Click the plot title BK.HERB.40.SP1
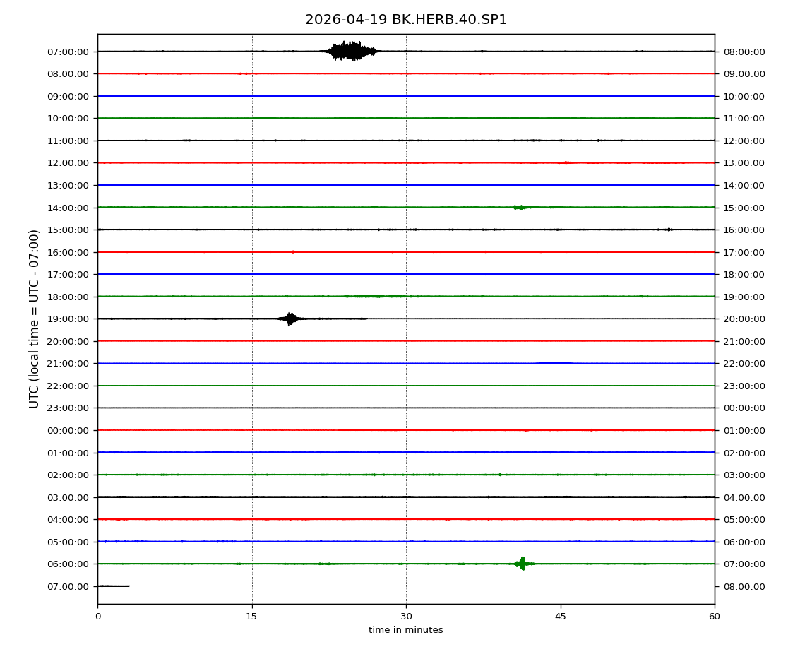The image size is (812, 671). [405, 20]
